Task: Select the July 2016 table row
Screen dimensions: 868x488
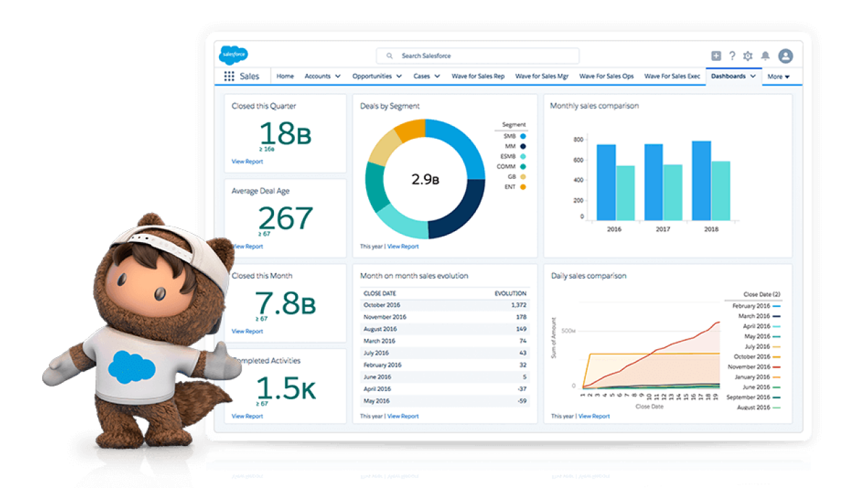Action: pyautogui.click(x=444, y=353)
